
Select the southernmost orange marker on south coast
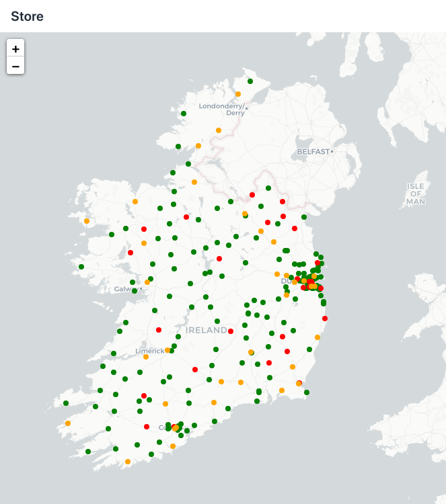point(128,462)
